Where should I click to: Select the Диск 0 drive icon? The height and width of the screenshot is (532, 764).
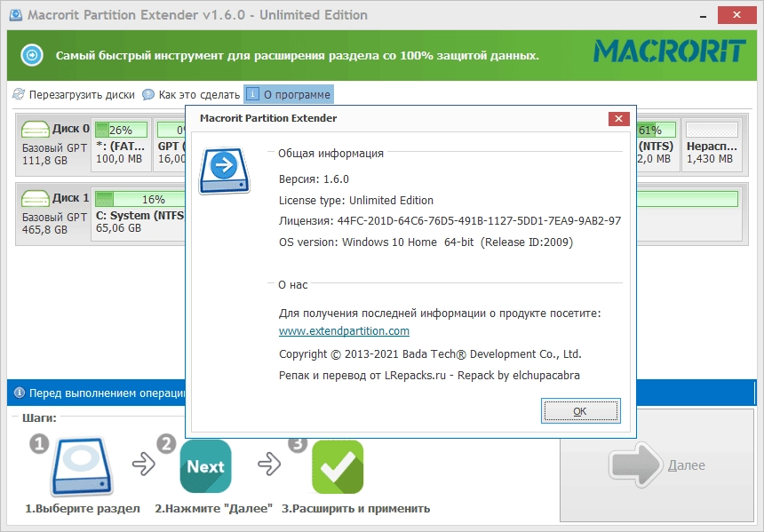[x=36, y=130]
